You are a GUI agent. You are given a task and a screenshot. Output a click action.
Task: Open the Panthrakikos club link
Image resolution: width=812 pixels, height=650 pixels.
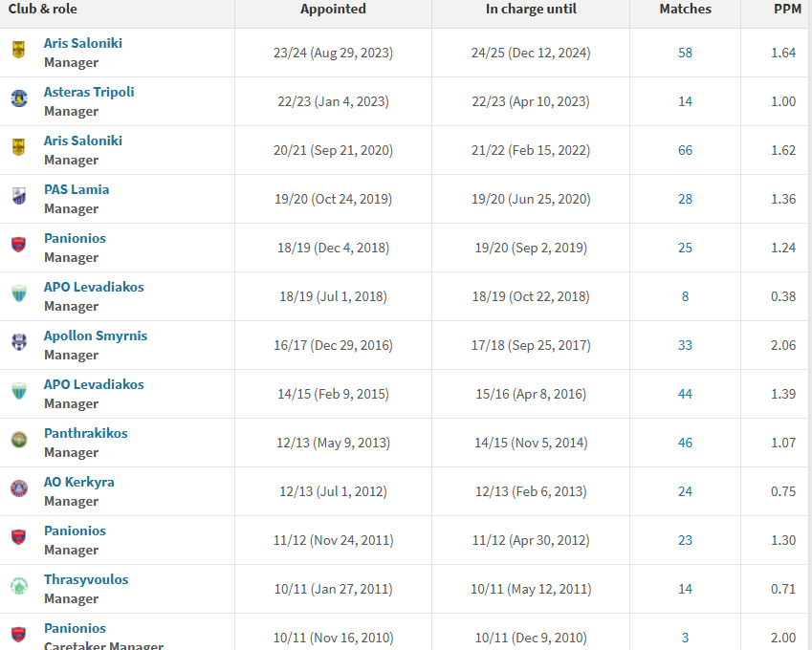pyautogui.click(x=86, y=433)
